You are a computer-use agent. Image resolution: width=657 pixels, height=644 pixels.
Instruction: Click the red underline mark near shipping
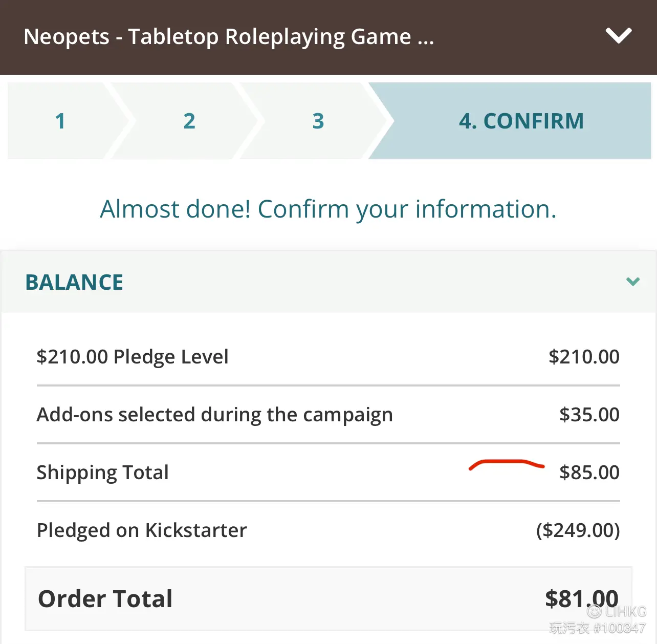507,464
